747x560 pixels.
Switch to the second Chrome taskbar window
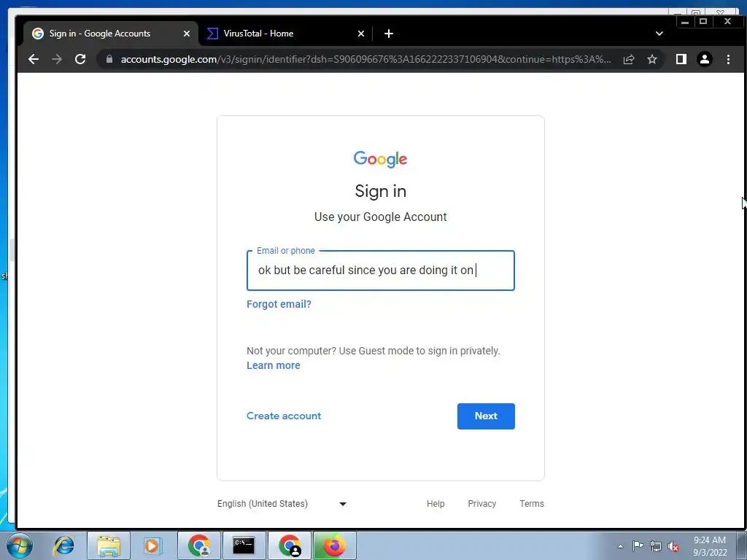(x=290, y=545)
